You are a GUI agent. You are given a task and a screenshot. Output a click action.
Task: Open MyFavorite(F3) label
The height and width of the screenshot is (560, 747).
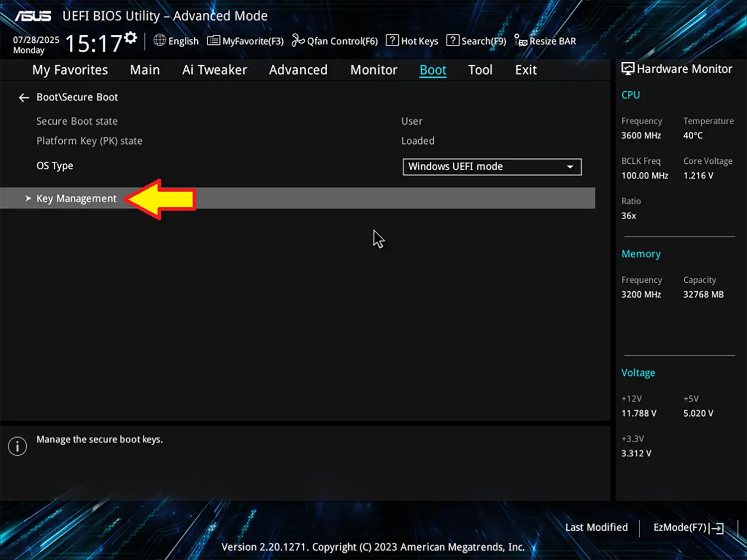pyautogui.click(x=253, y=41)
